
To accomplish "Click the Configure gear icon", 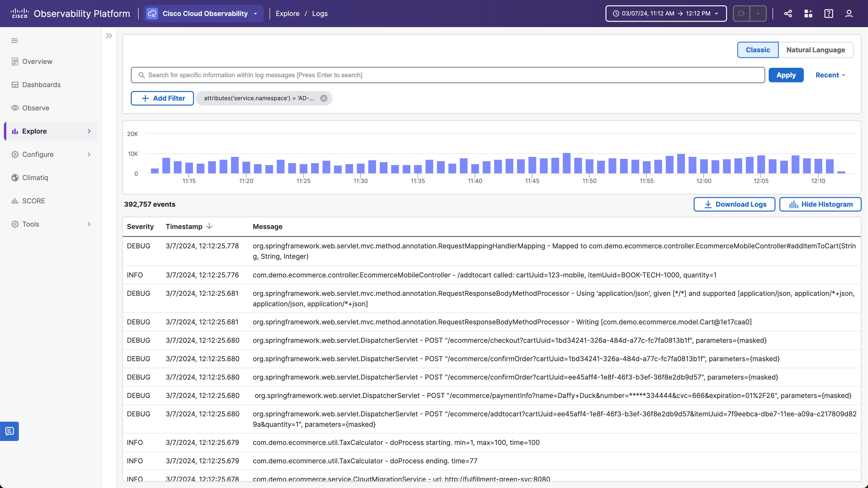I will (x=15, y=154).
